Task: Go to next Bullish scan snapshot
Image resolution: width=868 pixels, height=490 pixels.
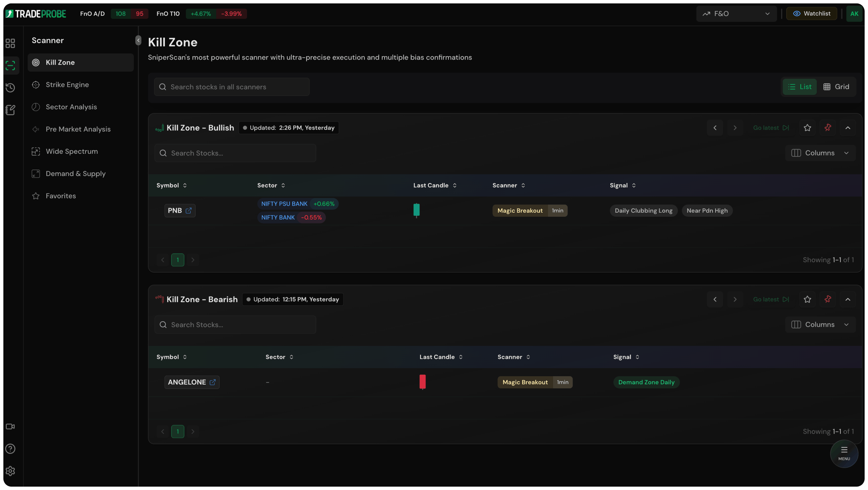Action: [x=735, y=128]
